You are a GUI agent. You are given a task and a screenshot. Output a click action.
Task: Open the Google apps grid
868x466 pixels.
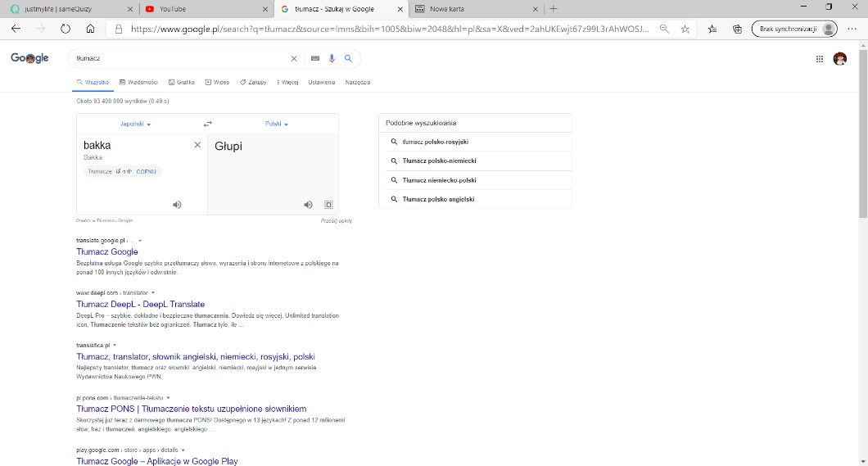point(820,59)
